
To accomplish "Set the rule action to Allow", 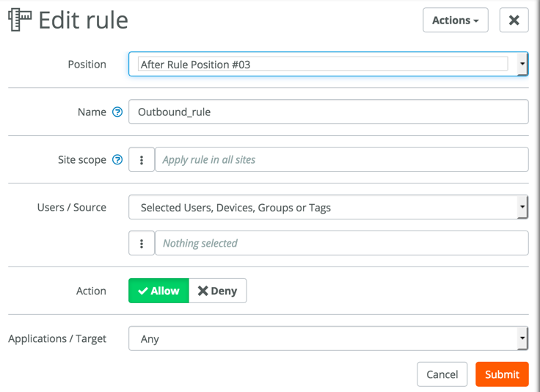I will click(158, 291).
